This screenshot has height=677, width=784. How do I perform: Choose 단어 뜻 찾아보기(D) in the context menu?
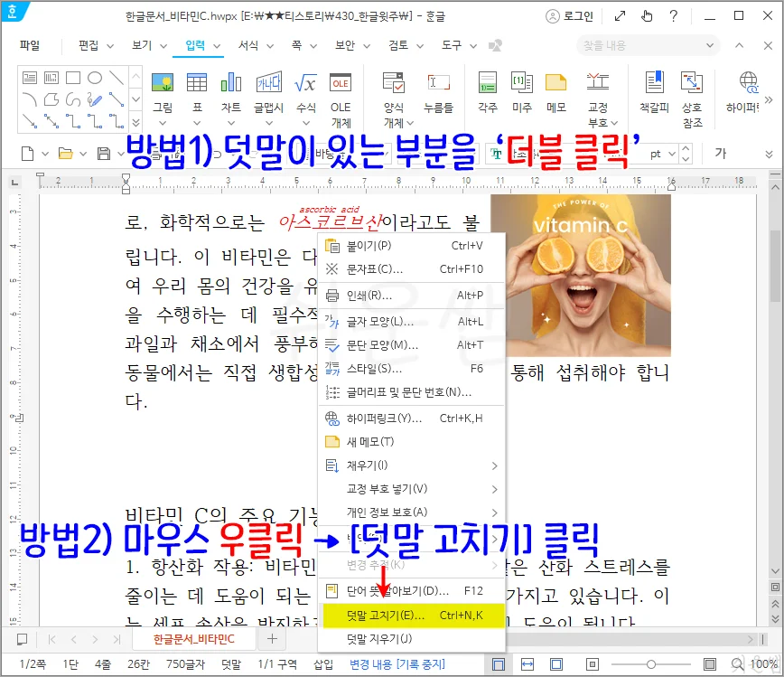(x=411, y=591)
